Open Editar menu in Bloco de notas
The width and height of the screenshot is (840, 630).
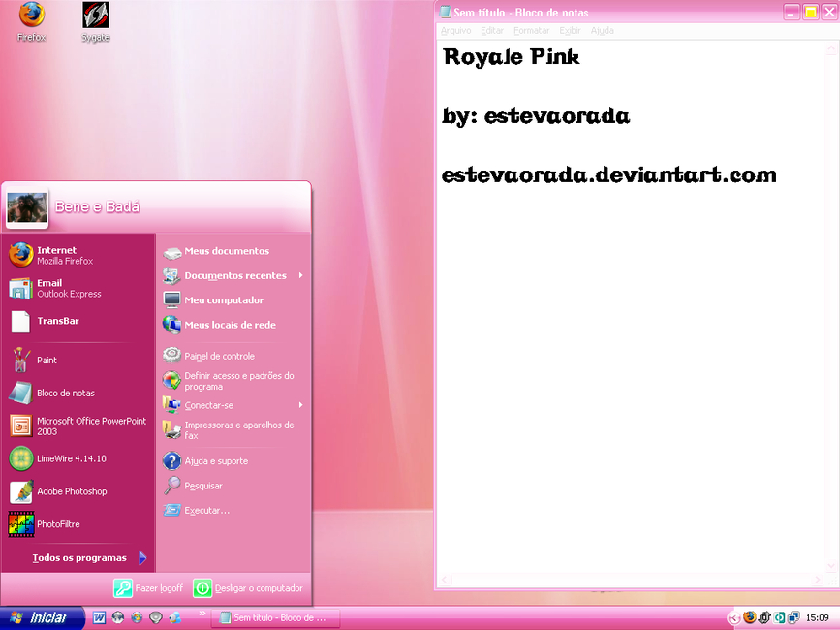[x=492, y=31]
